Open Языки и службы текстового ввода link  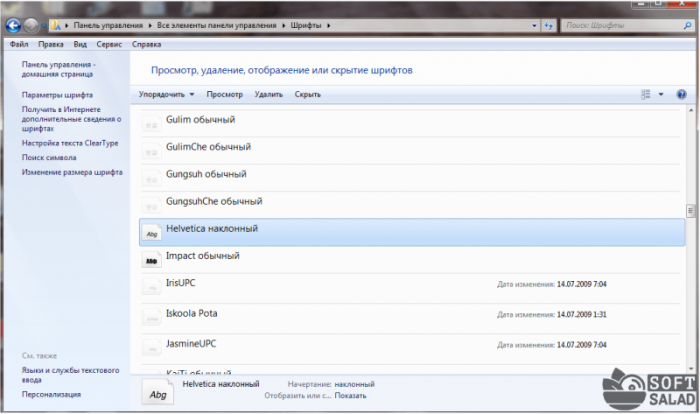click(x=71, y=375)
